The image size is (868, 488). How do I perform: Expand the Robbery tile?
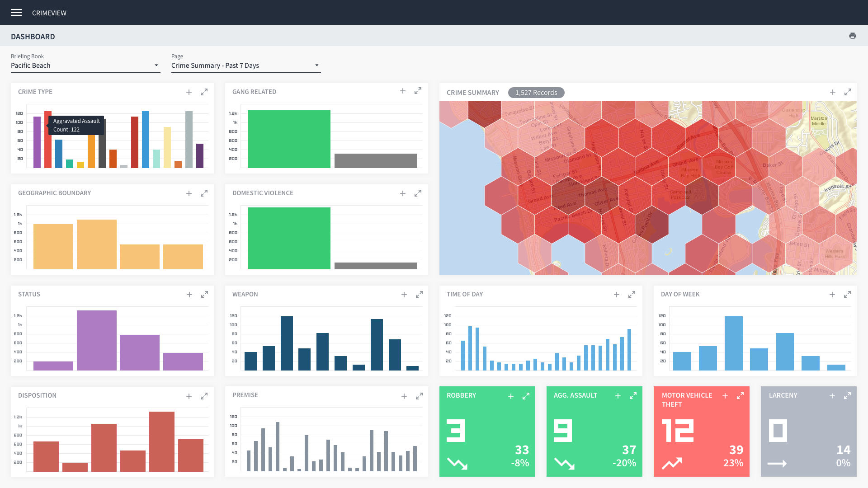click(x=526, y=396)
